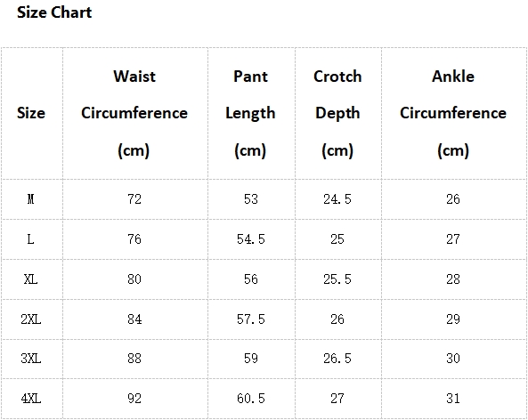The image size is (528, 420).
Task: Click the XL size cell
Action: (30, 279)
